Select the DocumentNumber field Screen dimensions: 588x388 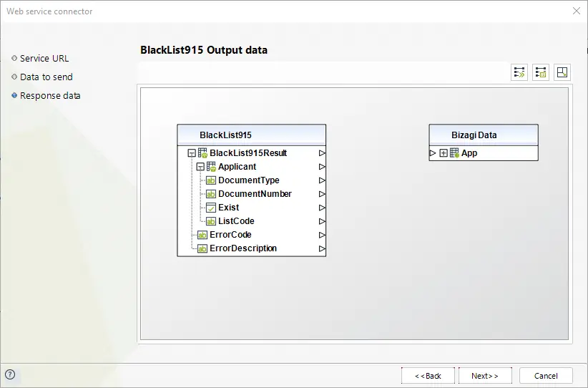[252, 194]
